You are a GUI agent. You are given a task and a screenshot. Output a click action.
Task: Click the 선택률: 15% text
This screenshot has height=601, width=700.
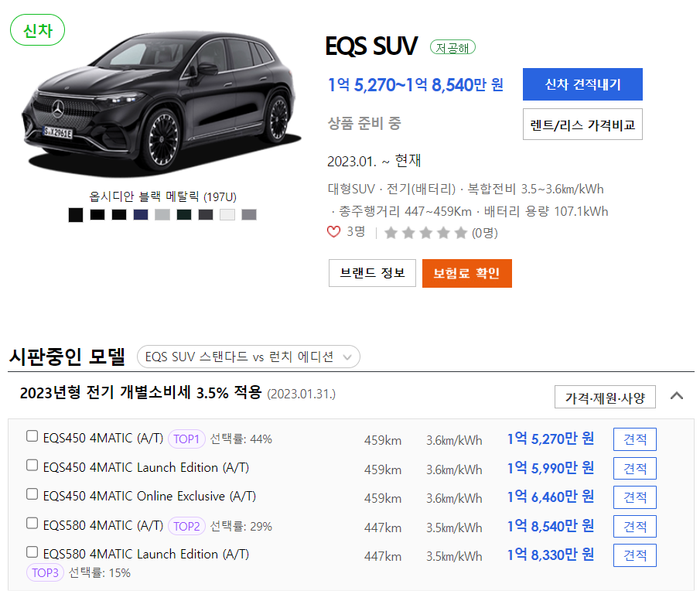(x=100, y=573)
